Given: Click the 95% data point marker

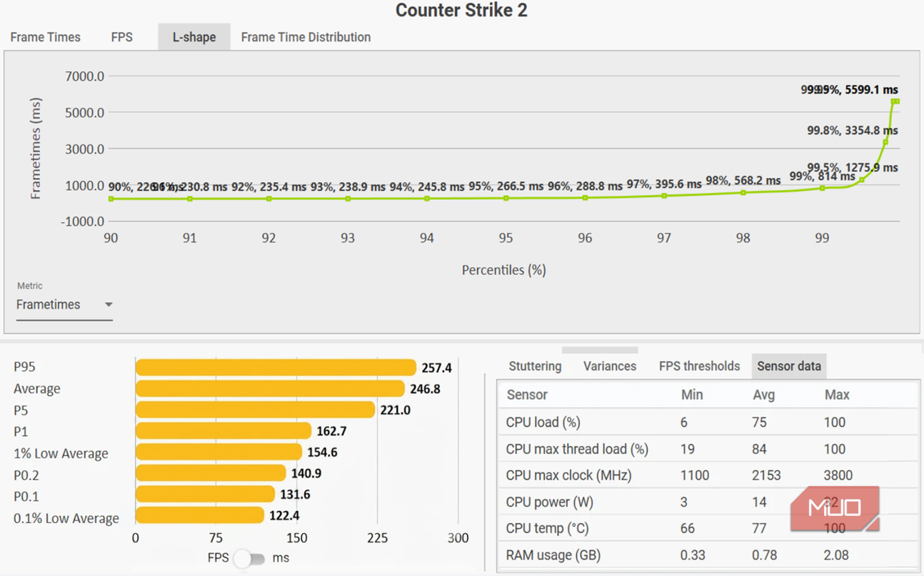Looking at the screenshot, I should point(506,198).
